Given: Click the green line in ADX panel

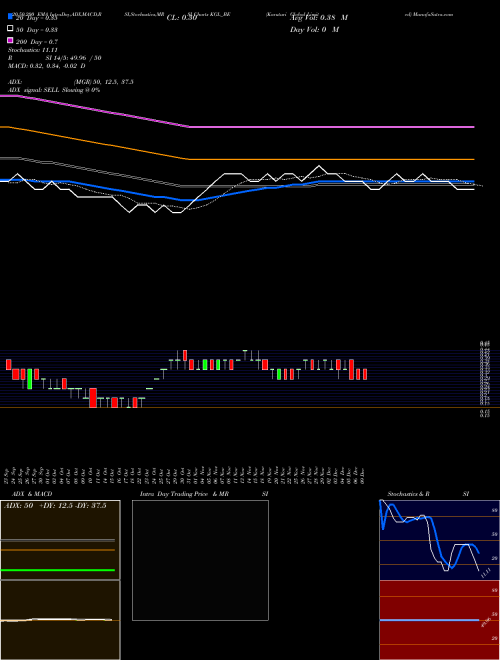Looking at the screenshot, I should coord(58,570).
